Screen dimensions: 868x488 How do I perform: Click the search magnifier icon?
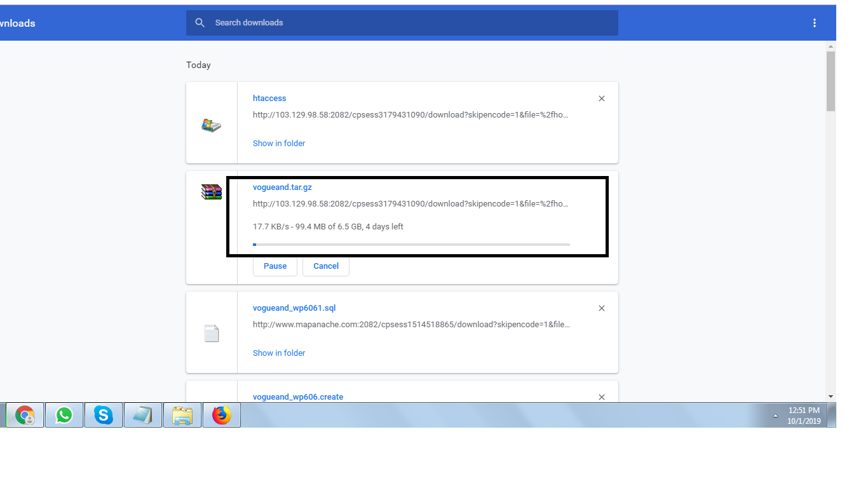200,23
